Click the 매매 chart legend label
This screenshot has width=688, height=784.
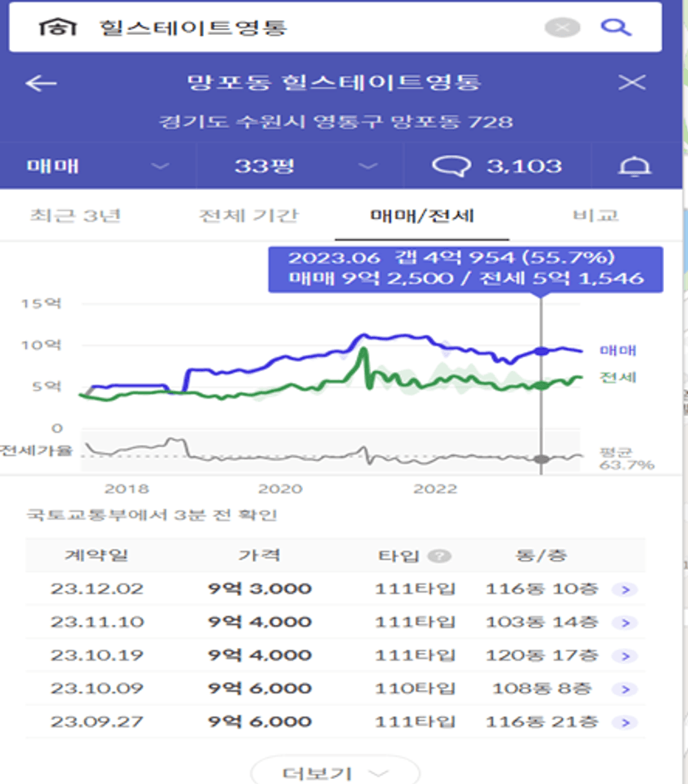tap(618, 350)
